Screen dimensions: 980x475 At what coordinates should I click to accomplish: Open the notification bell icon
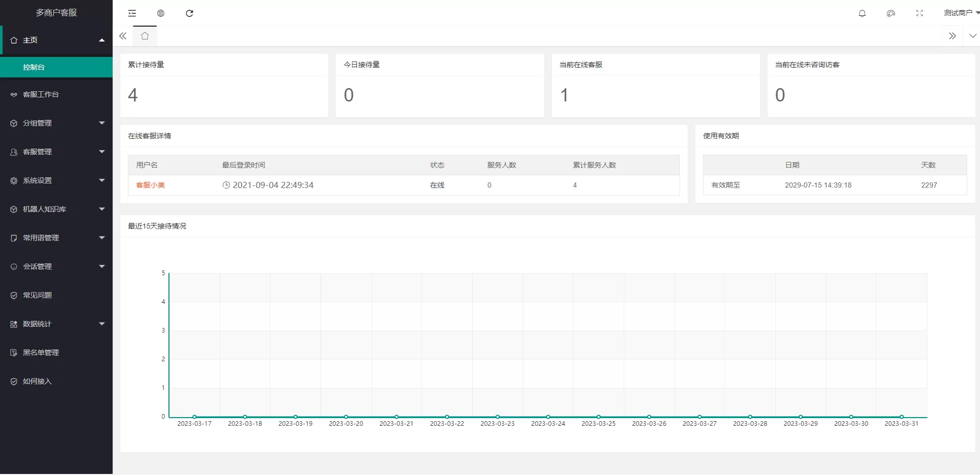(862, 13)
